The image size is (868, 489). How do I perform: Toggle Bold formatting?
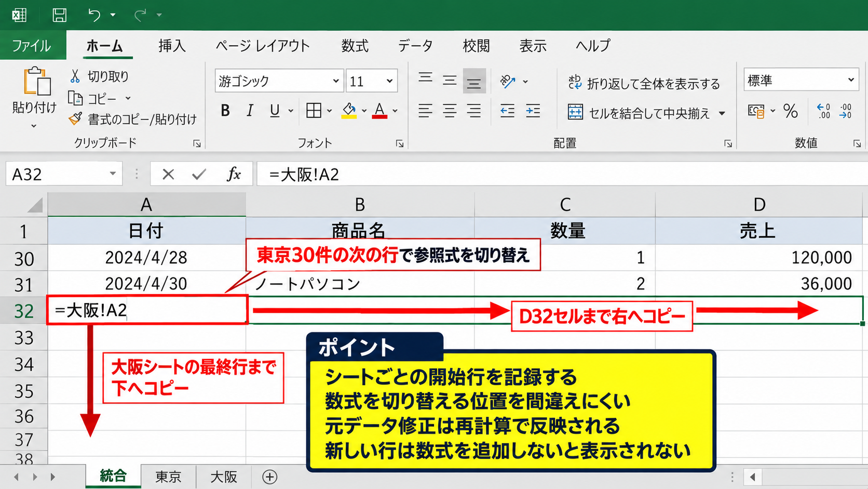(225, 111)
